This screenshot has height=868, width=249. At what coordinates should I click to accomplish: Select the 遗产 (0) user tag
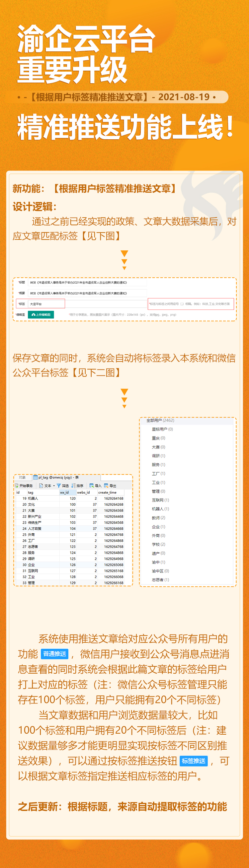tap(159, 553)
